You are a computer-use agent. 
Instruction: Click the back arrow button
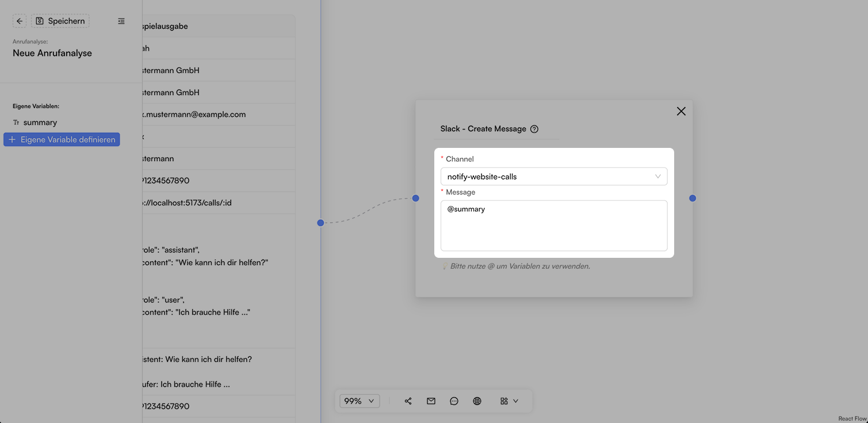pyautogui.click(x=20, y=21)
